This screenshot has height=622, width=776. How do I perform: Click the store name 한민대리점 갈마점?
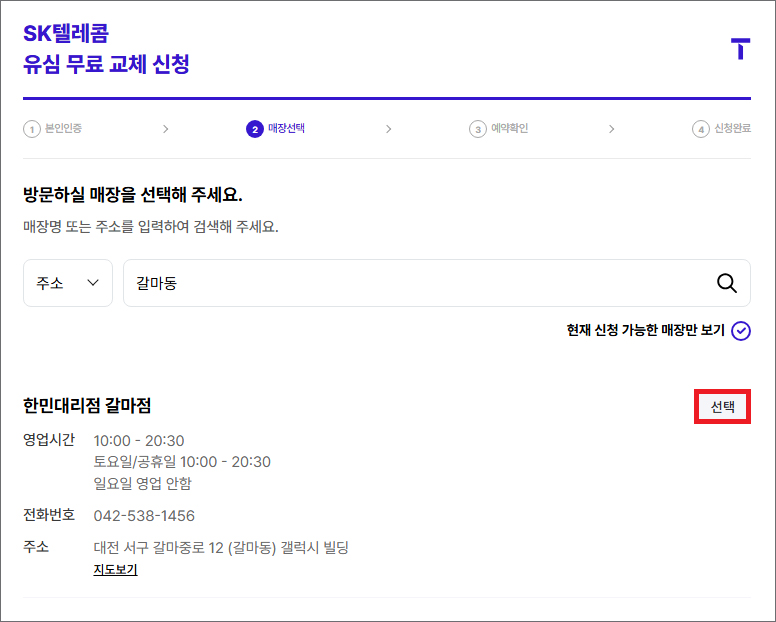pos(87,406)
